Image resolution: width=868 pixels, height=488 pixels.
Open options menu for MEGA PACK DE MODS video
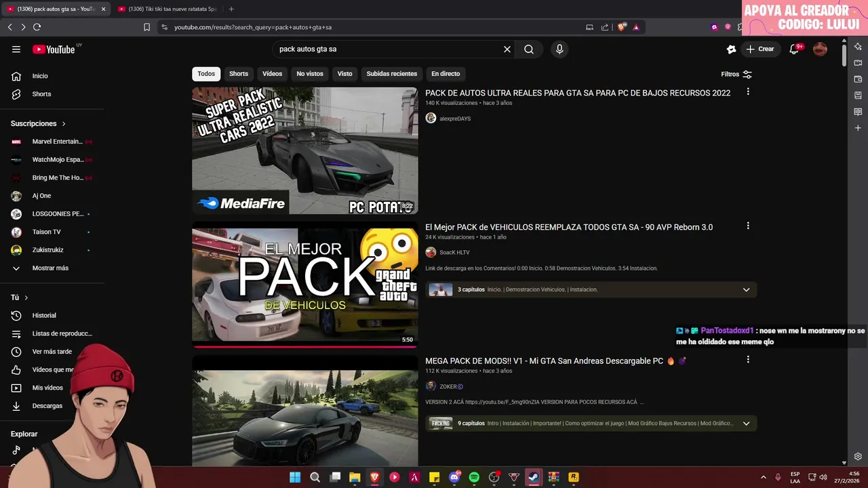pos(748,360)
